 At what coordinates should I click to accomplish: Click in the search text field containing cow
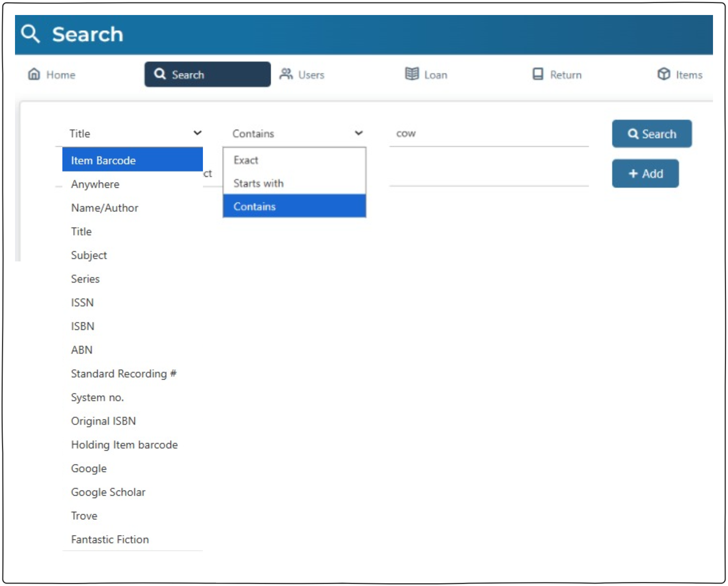(x=490, y=134)
